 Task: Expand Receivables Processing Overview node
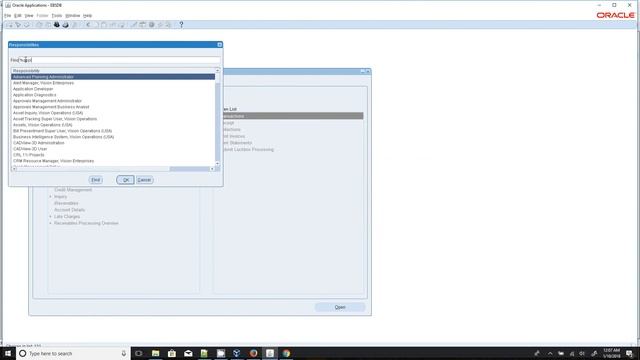(51, 223)
